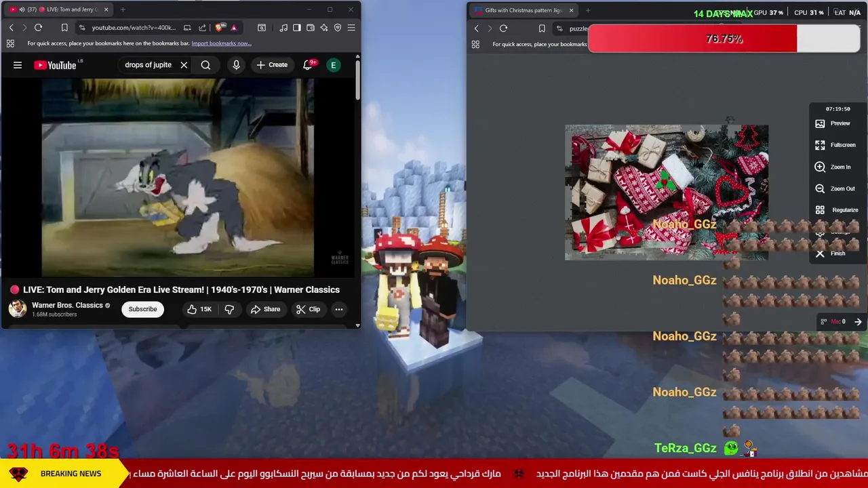Open the music playlist icon in YouTube browser toolbar
The height and width of the screenshot is (488, 868).
point(283,28)
